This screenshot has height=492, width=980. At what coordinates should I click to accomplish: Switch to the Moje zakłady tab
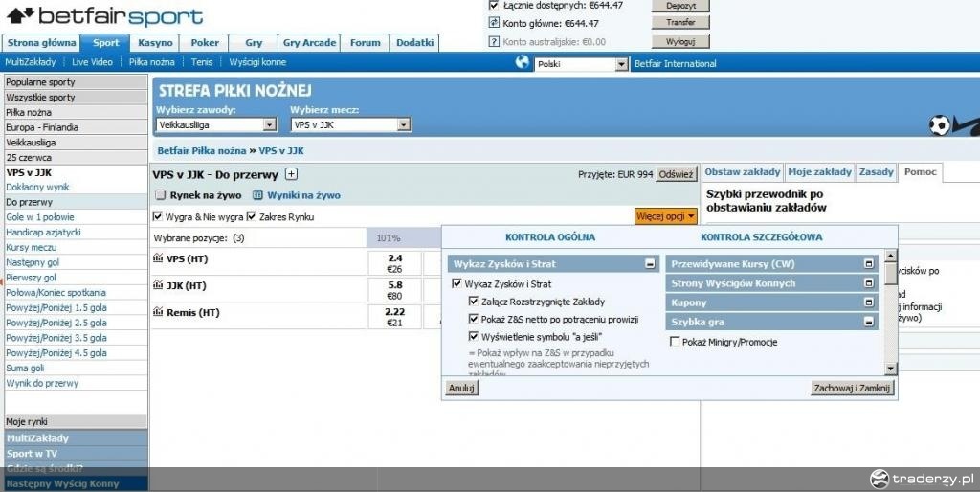pyautogui.click(x=819, y=172)
